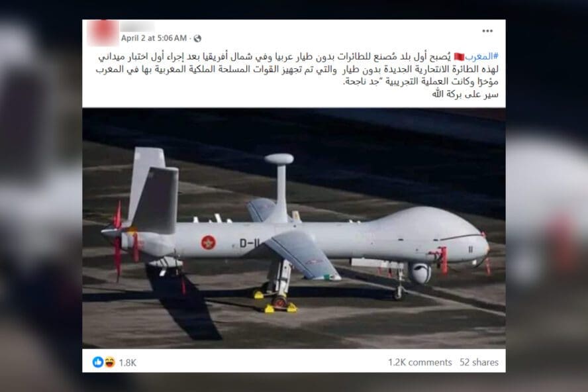The image size is (588, 392).
Task: Click the closing line سير على بركة الله
Action: click(x=465, y=94)
